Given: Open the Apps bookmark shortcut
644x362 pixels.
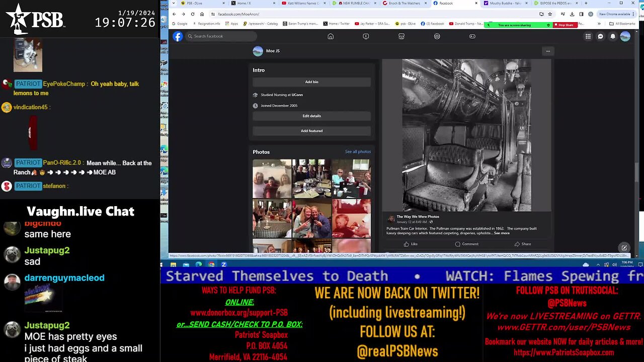Looking at the screenshot, I should 231,24.
